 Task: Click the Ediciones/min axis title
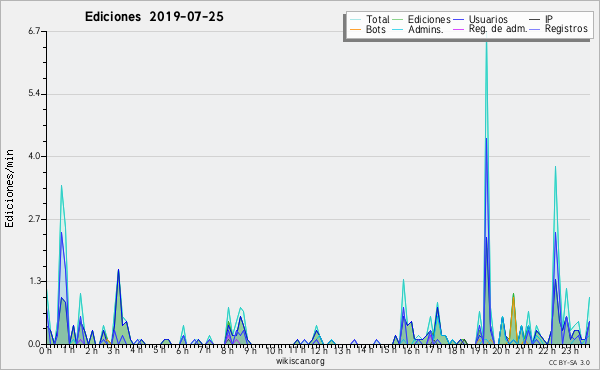9,188
